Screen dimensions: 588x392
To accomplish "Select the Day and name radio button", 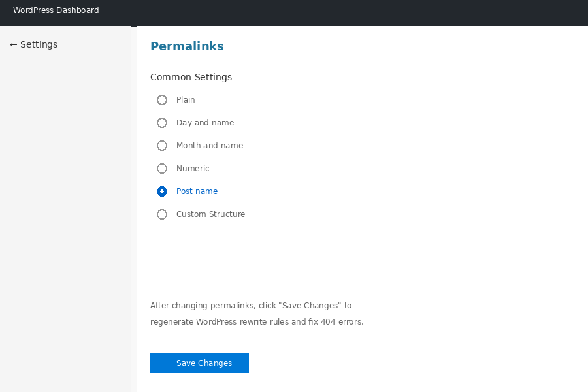I will click(x=162, y=123).
